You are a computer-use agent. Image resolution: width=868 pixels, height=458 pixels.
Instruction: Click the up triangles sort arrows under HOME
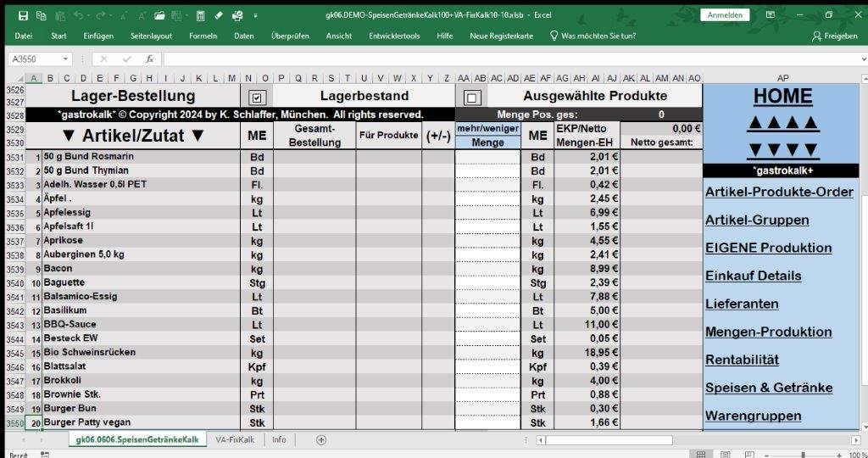[782, 124]
